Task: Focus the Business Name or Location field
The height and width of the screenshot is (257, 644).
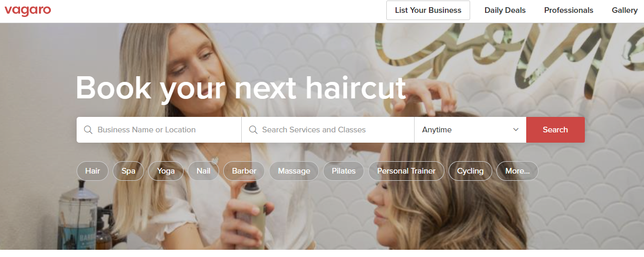Action: (x=159, y=130)
